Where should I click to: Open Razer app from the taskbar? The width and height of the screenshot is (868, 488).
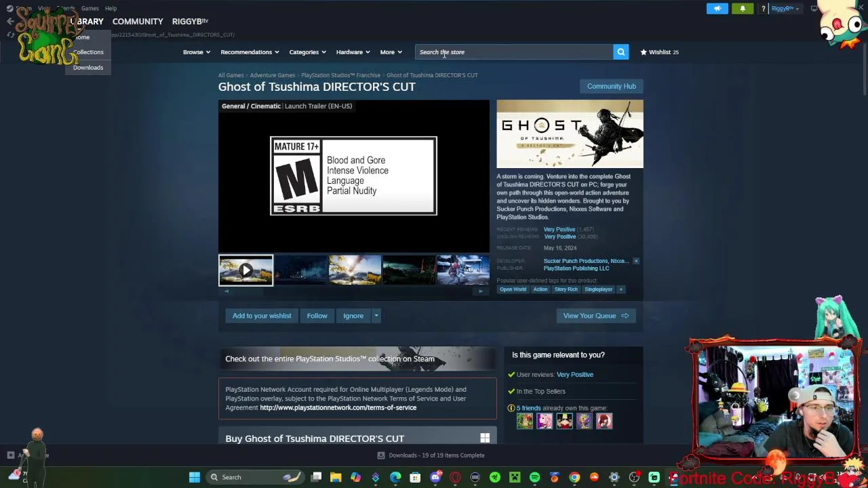(495, 477)
